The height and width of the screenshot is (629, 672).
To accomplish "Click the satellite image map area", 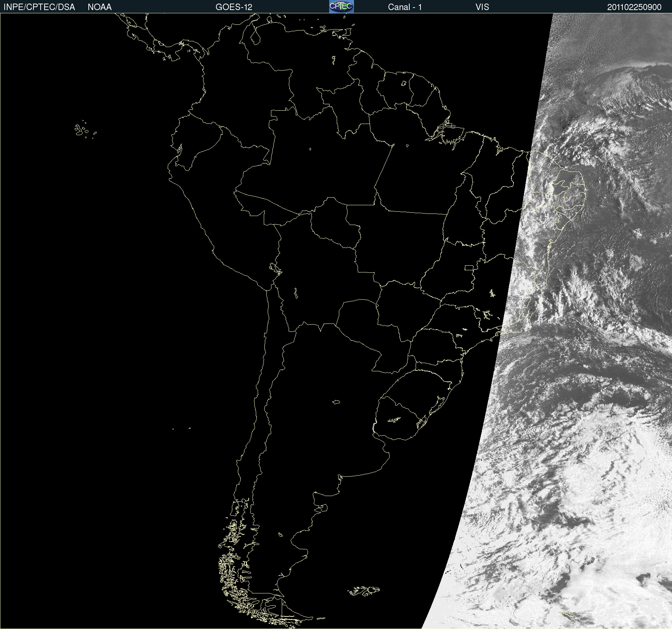I will tap(336, 321).
